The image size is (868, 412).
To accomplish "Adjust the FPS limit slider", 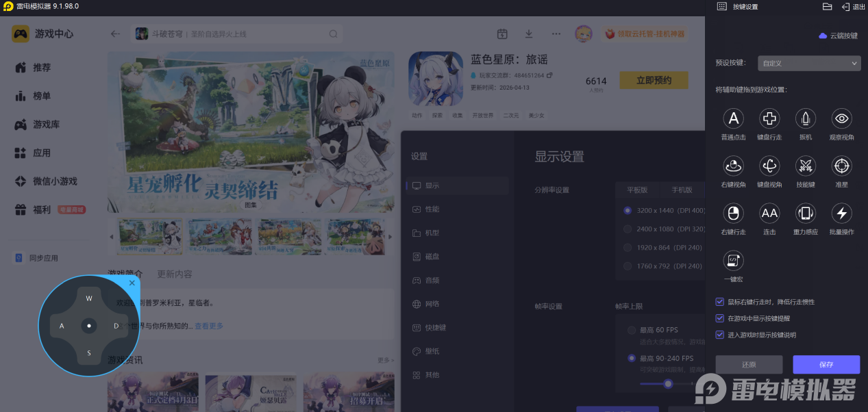I will coord(669,384).
